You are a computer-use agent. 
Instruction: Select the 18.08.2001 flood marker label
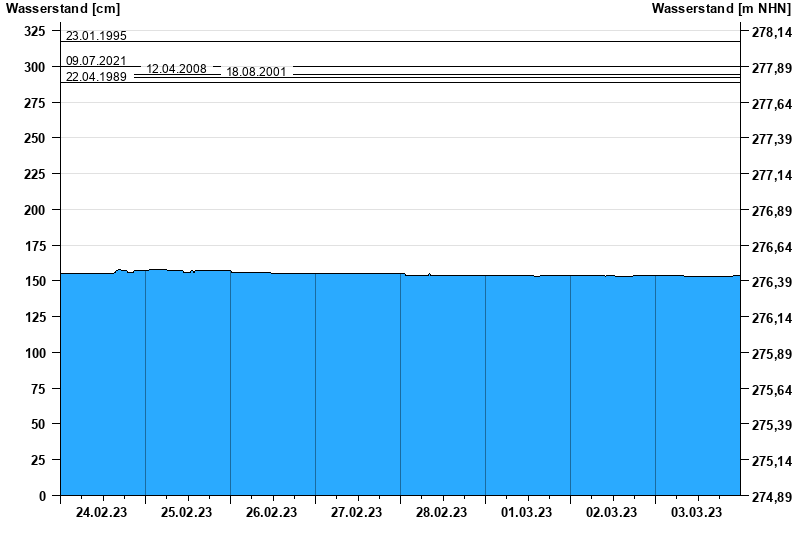click(x=256, y=72)
